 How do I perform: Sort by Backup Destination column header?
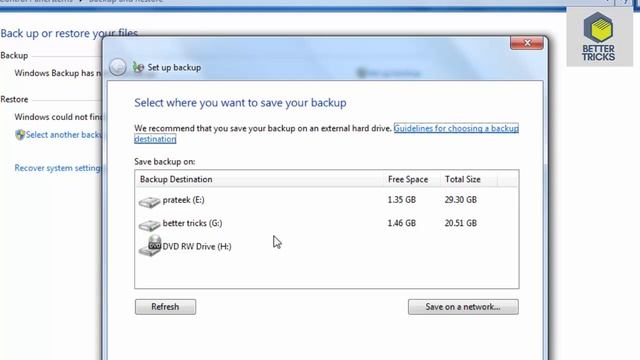(259, 179)
